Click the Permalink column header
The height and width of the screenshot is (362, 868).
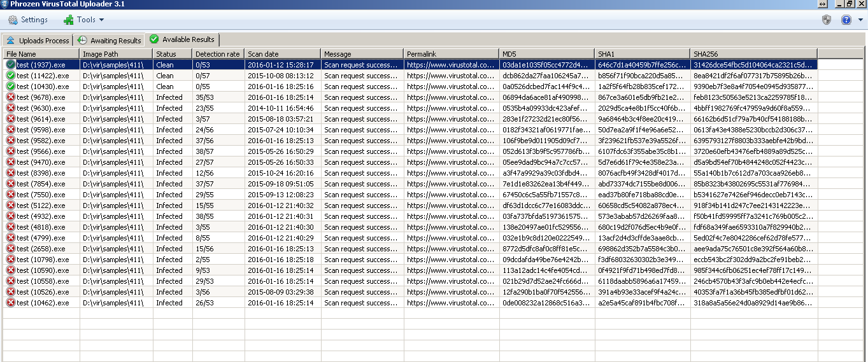tap(452, 54)
